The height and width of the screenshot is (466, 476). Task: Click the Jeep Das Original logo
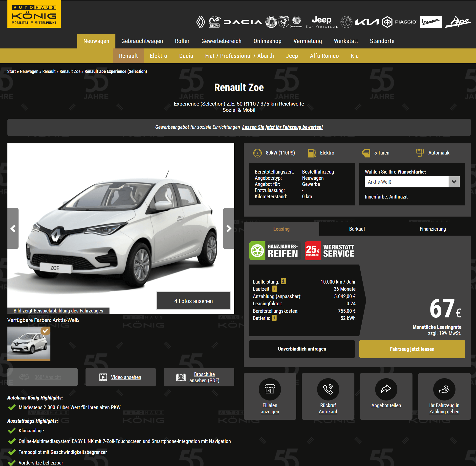click(x=322, y=22)
